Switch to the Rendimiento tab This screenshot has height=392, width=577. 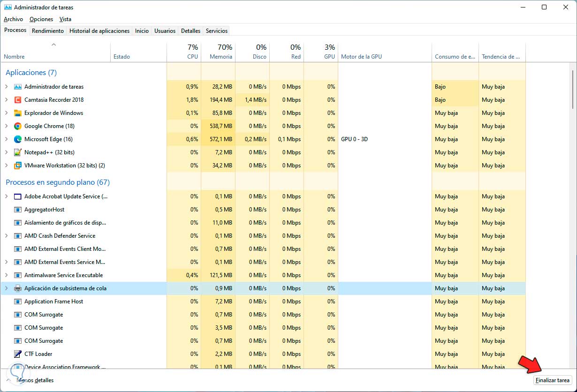click(48, 31)
